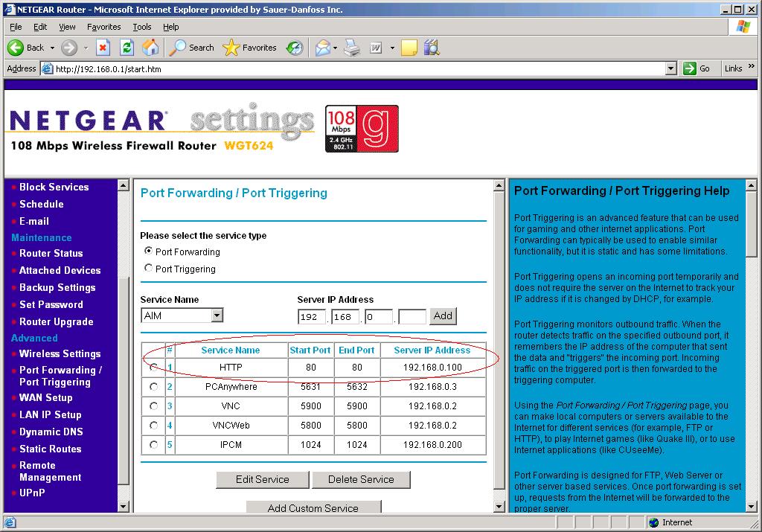Open Backup Settings in the sidebar
Image resolution: width=762 pixels, height=532 pixels.
pyautogui.click(x=57, y=288)
